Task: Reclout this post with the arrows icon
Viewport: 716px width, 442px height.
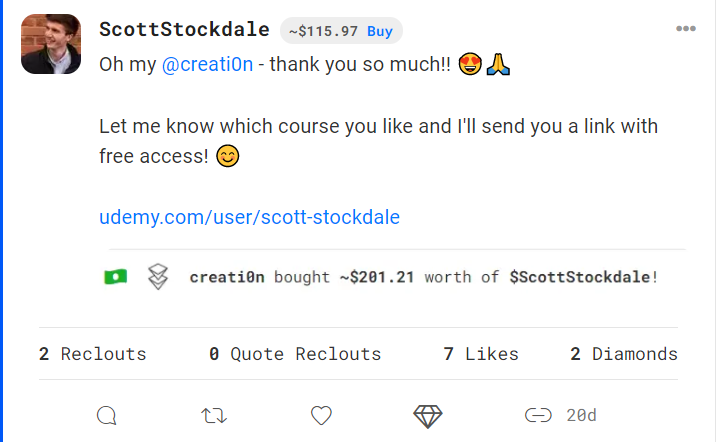Action: pos(214,416)
